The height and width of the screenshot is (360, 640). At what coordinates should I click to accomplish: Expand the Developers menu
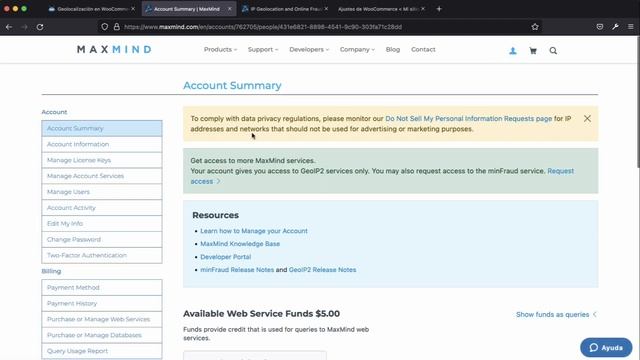click(x=309, y=49)
